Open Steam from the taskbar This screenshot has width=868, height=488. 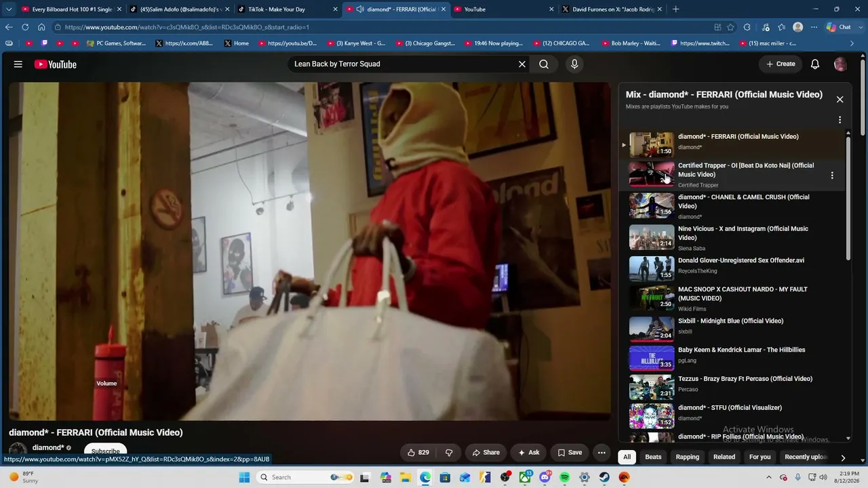tap(604, 477)
